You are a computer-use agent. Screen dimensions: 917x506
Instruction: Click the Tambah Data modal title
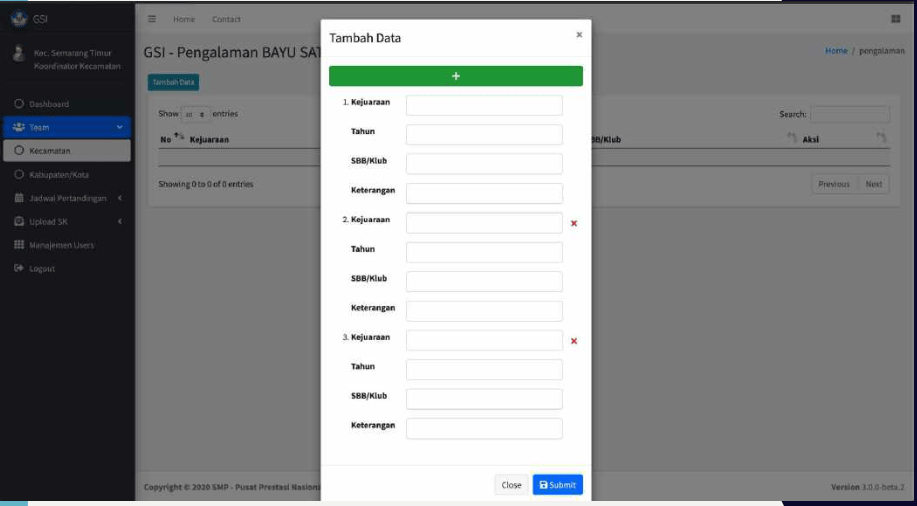tap(365, 38)
